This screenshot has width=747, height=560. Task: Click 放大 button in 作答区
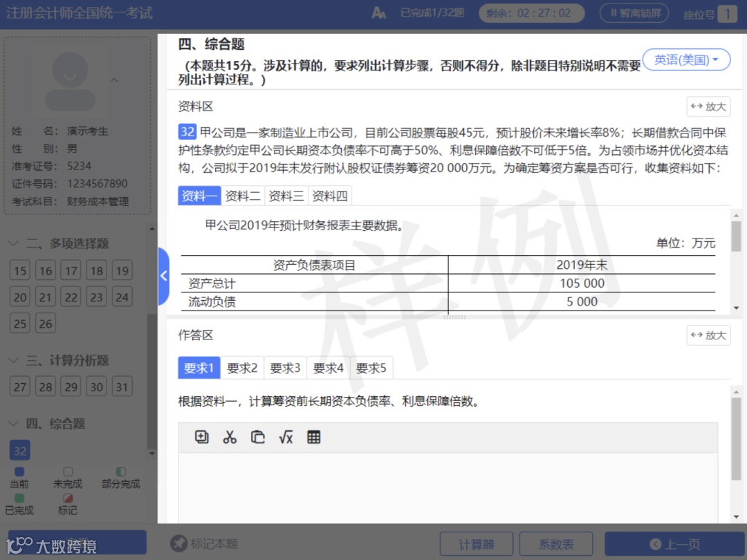[x=708, y=335]
